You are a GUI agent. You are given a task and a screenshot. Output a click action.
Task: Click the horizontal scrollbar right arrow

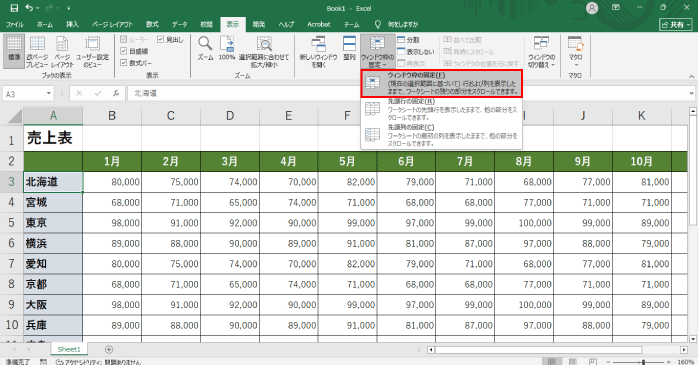click(x=684, y=350)
